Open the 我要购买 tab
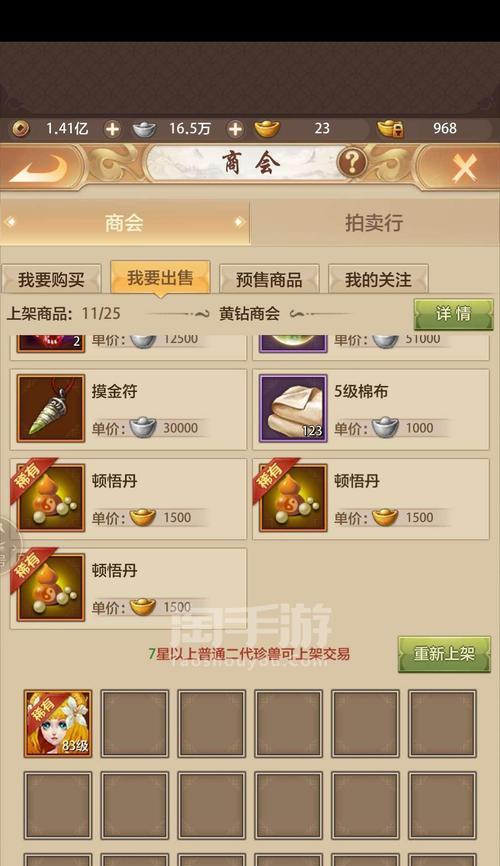The width and height of the screenshot is (500, 866). coord(51,279)
